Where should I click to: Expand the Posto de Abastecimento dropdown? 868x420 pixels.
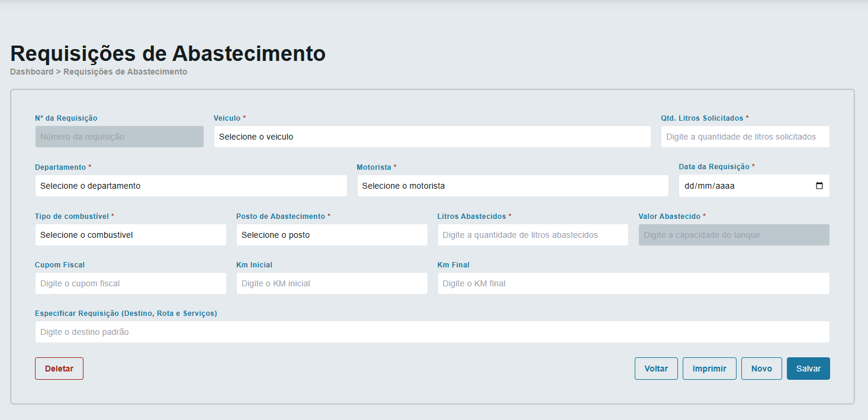coord(332,235)
